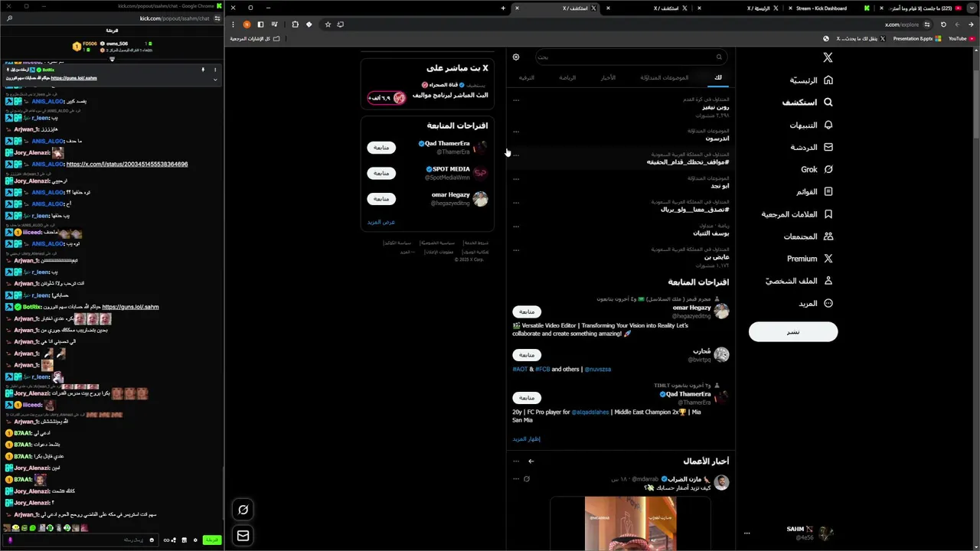Open the Presentation 8.pptx bookmark
Viewport: 980px width, 551px height.
[916, 38]
